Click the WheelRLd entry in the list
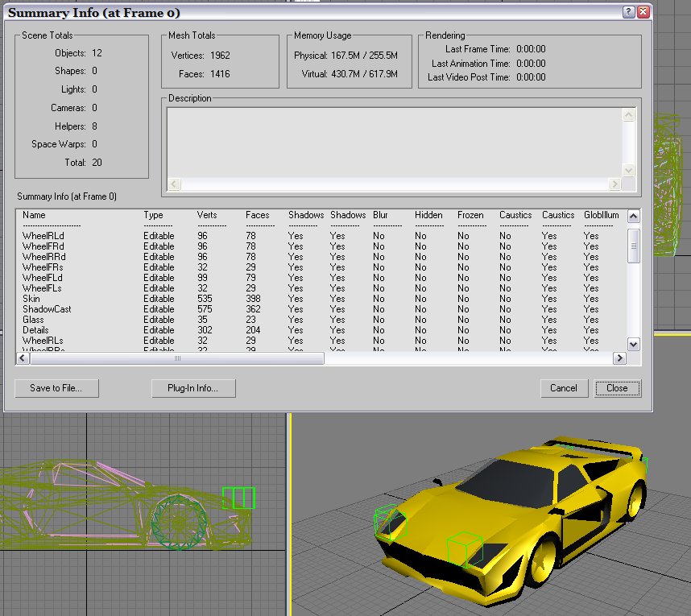The height and width of the screenshot is (616, 691). point(43,236)
